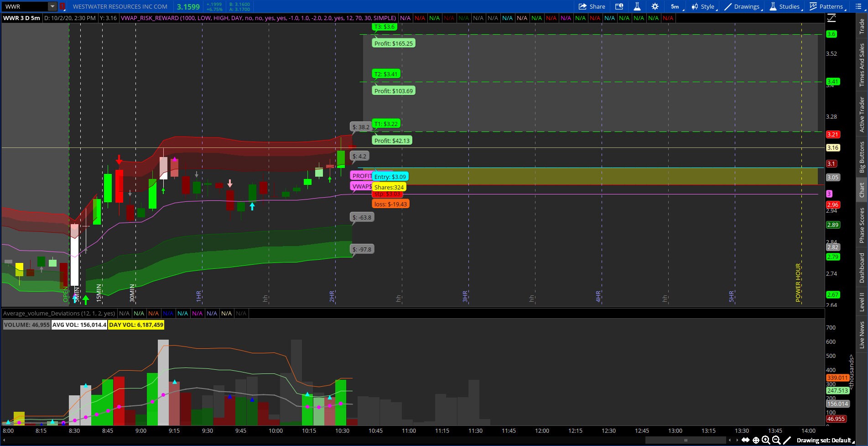Image resolution: width=868 pixels, height=446 pixels.
Task: Zoom out with the magnifier minus icon
Action: [x=775, y=441]
